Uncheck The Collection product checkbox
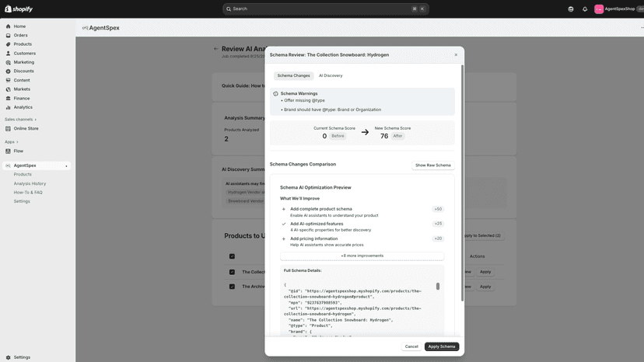 tap(232, 272)
